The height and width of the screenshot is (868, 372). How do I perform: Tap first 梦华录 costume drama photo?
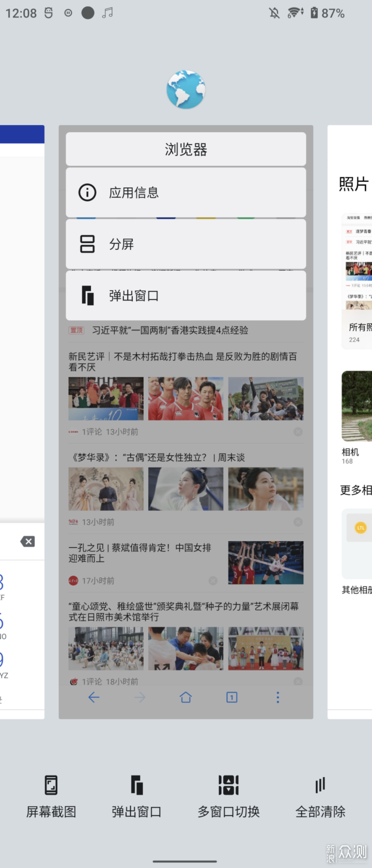coord(106,489)
